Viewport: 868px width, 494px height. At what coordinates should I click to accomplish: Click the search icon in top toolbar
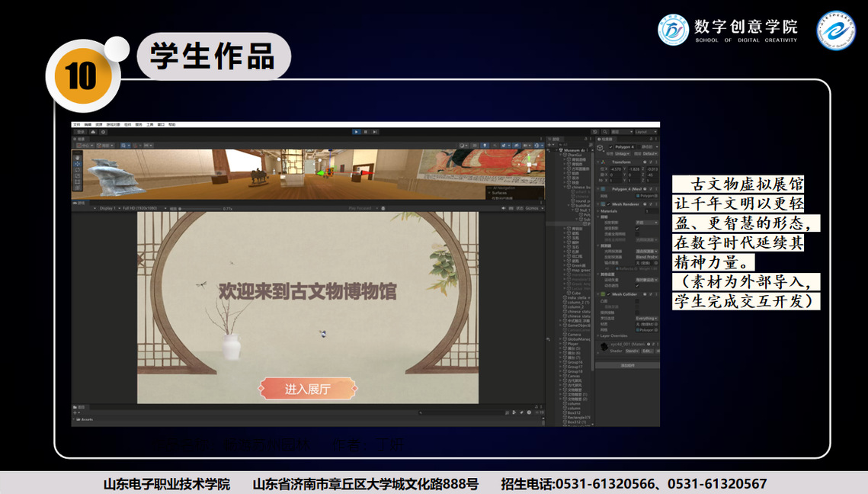(x=604, y=132)
